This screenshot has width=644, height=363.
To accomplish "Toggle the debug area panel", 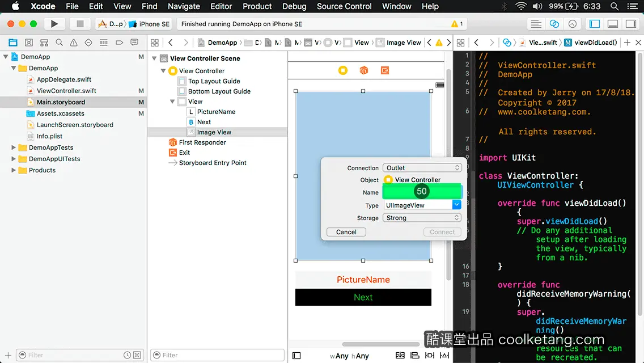I will click(613, 24).
